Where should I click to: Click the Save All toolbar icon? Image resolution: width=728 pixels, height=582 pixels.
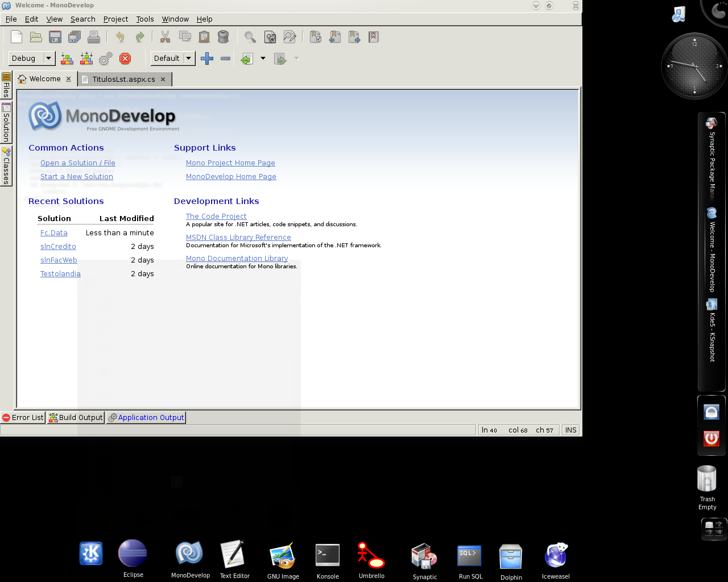tap(75, 38)
